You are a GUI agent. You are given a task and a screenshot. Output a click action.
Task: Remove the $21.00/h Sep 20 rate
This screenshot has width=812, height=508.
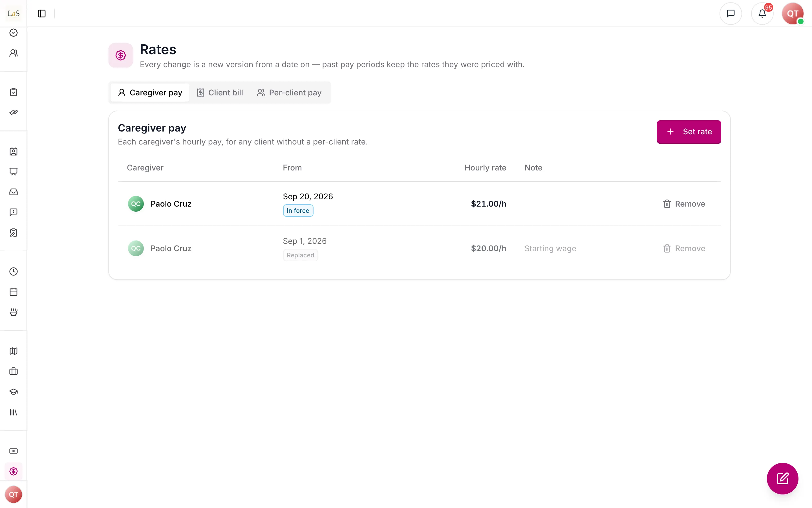[x=684, y=204]
